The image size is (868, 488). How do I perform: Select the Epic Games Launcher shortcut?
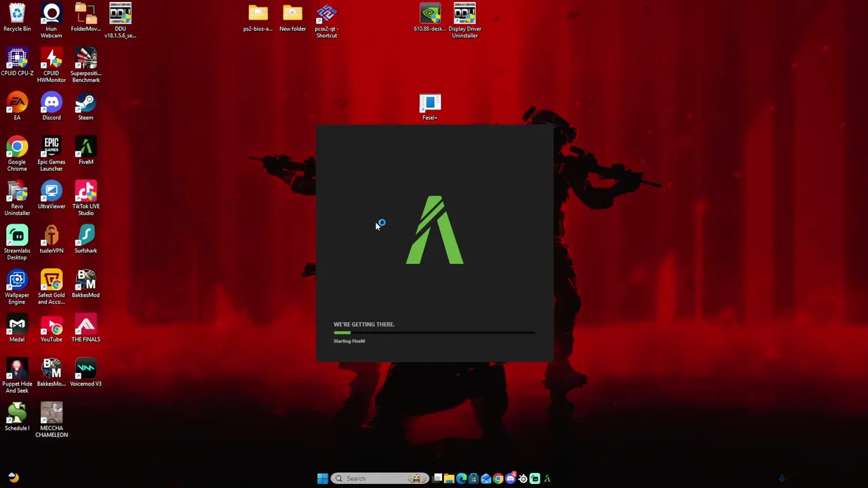click(52, 154)
